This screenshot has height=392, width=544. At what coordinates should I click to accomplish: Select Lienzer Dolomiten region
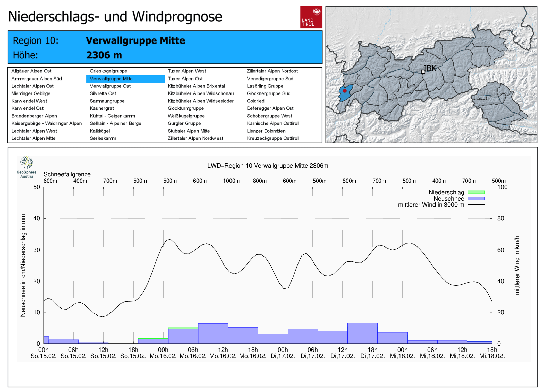[266, 131]
